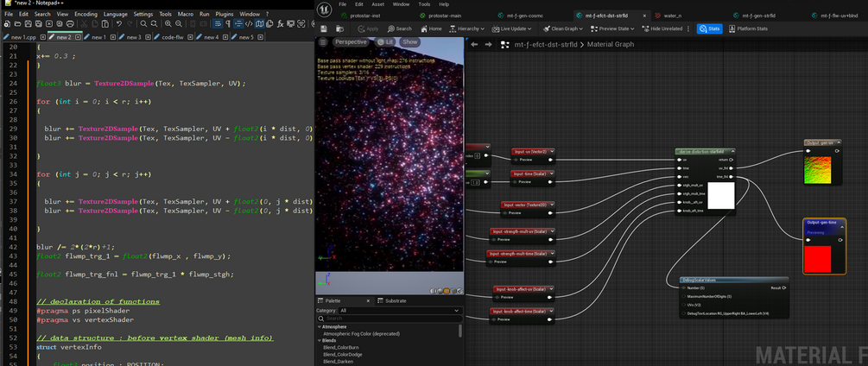Screen dimensions: 868x366
Task: Open the Lit view mode button
Action: [386, 42]
